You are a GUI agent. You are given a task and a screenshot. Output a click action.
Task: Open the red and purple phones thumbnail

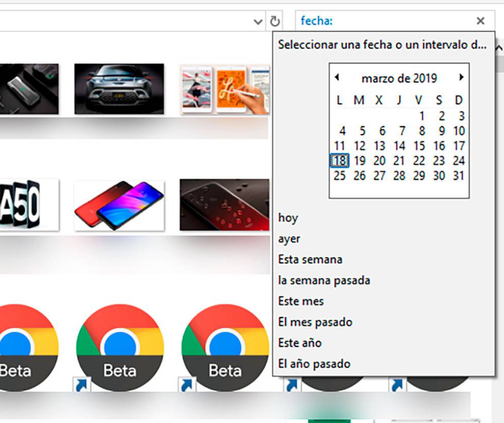pos(119,205)
